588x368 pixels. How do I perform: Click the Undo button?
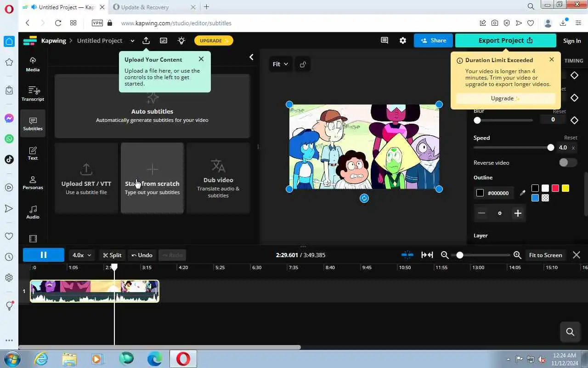(142, 255)
